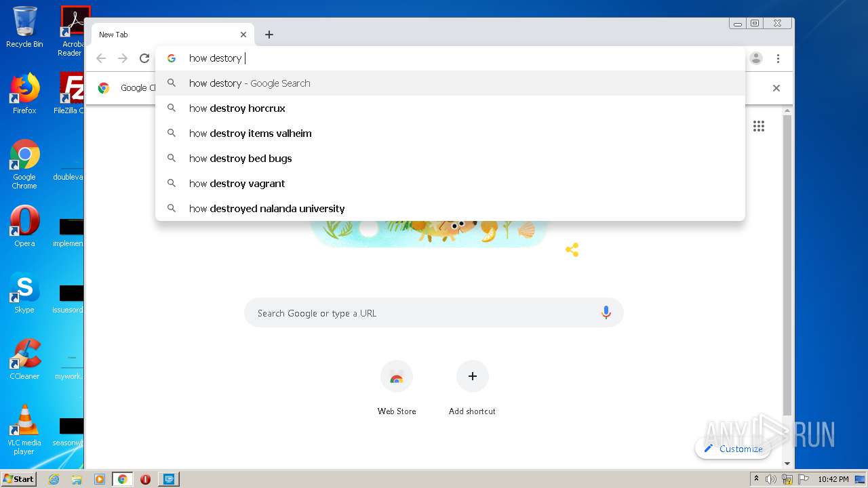Dismiss the Google Chrome notification bar
Viewport: 868px width, 488px height.
(776, 88)
